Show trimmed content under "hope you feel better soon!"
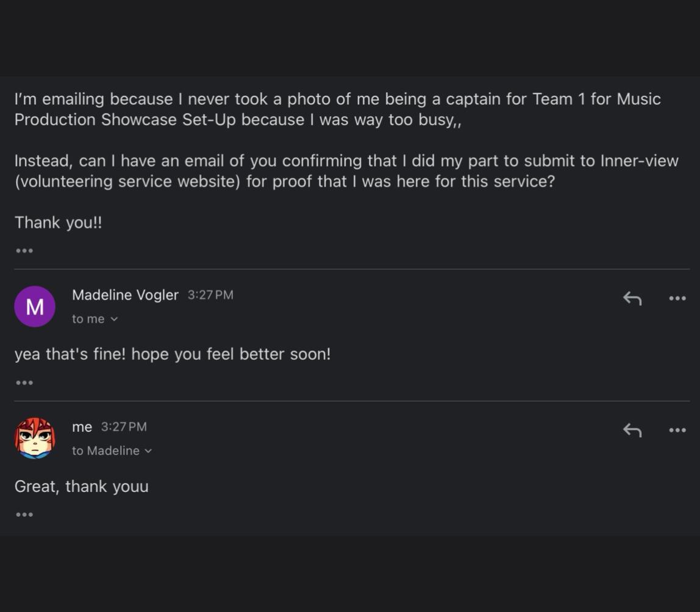Viewport: 700px width, 612px height. 24,383
